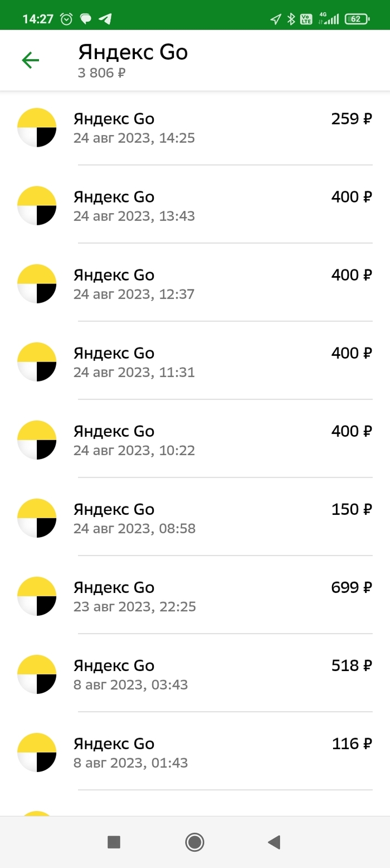Viewport: 390px width, 868px height.
Task: Tap the Telegram notification icon in status bar
Action: (105, 19)
